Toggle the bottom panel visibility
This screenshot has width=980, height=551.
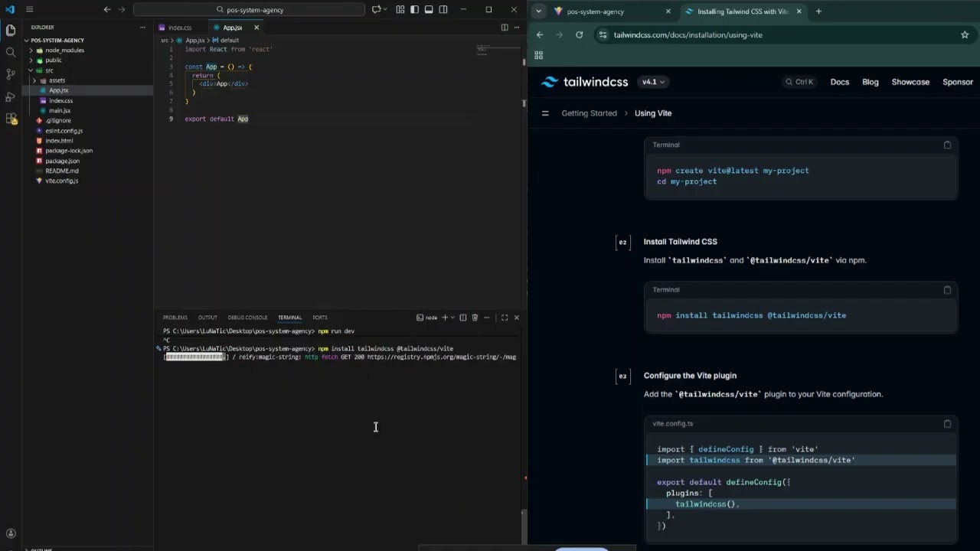(429, 9)
